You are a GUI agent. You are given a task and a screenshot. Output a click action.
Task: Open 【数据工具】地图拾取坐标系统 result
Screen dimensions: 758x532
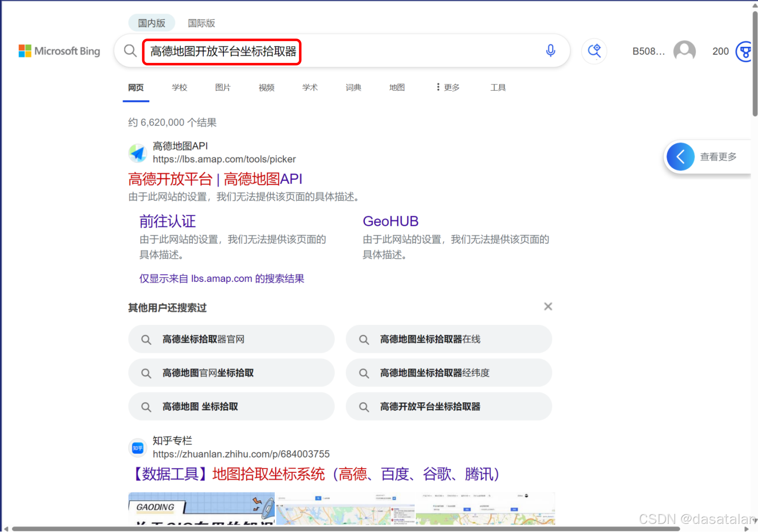click(317, 474)
